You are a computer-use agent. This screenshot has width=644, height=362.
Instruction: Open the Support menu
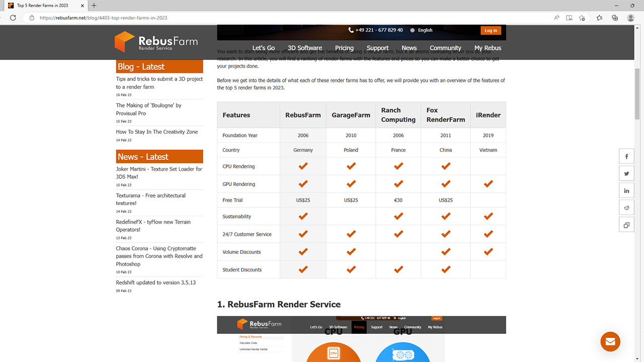click(377, 48)
